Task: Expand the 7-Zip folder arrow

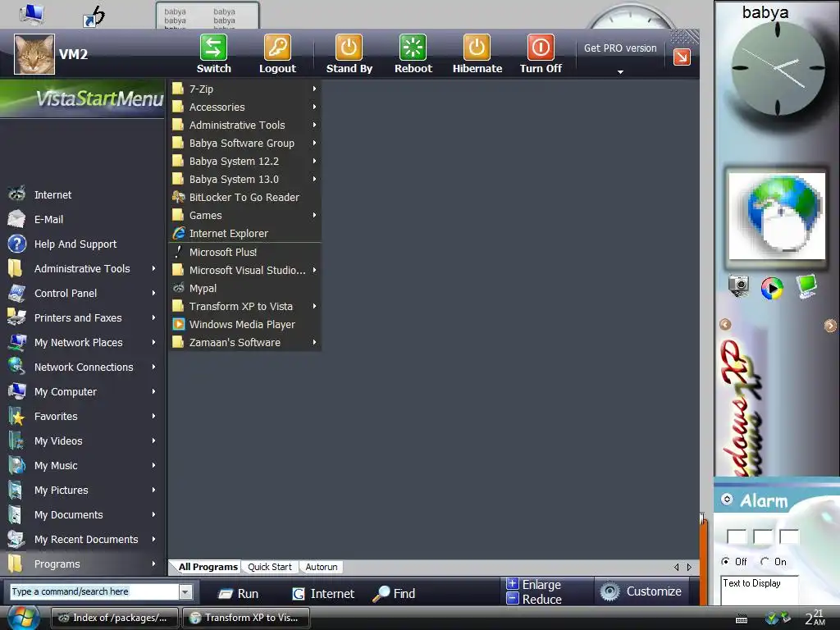Action: (x=314, y=89)
